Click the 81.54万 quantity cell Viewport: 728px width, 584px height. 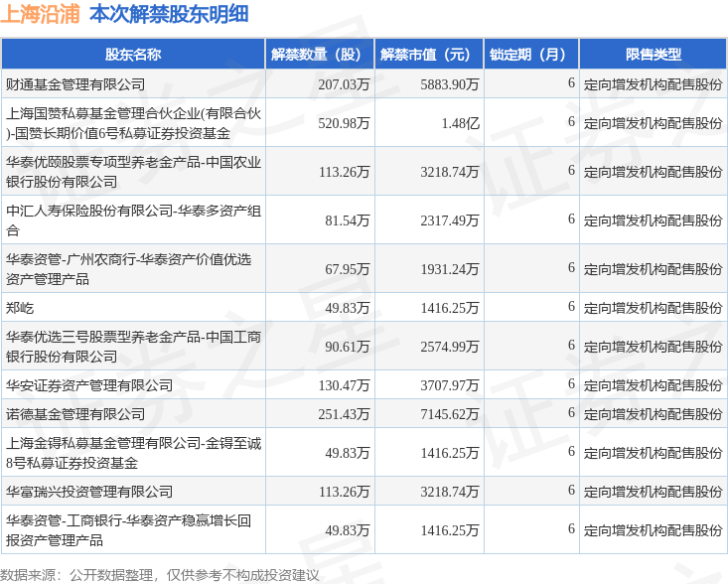click(x=348, y=220)
